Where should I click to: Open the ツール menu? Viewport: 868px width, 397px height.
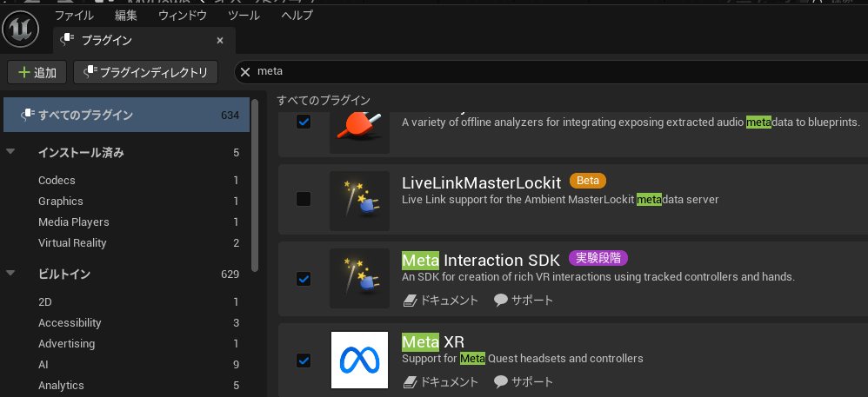pyautogui.click(x=244, y=15)
